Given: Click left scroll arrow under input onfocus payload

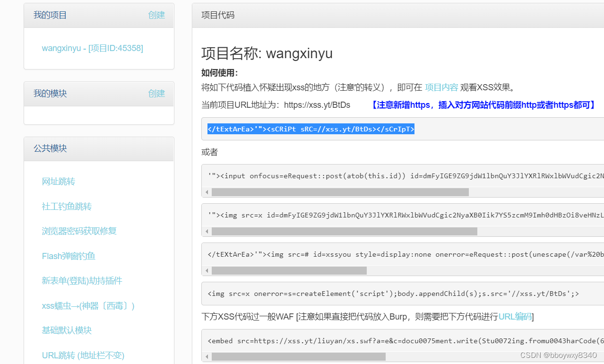Looking at the screenshot, I should click(x=207, y=192).
